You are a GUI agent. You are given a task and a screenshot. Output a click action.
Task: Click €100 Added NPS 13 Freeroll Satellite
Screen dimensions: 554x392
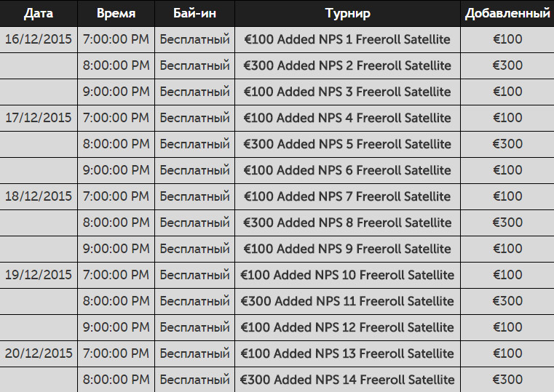pos(347,353)
